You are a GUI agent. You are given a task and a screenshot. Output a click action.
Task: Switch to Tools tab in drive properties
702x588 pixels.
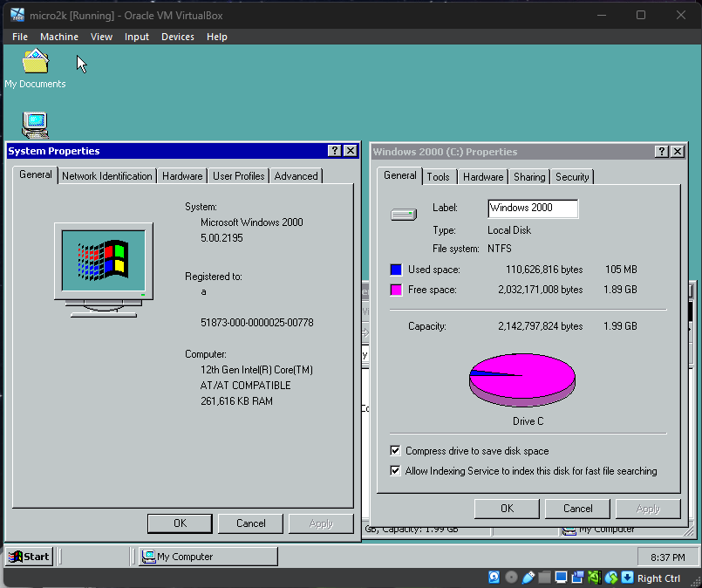[x=438, y=177]
